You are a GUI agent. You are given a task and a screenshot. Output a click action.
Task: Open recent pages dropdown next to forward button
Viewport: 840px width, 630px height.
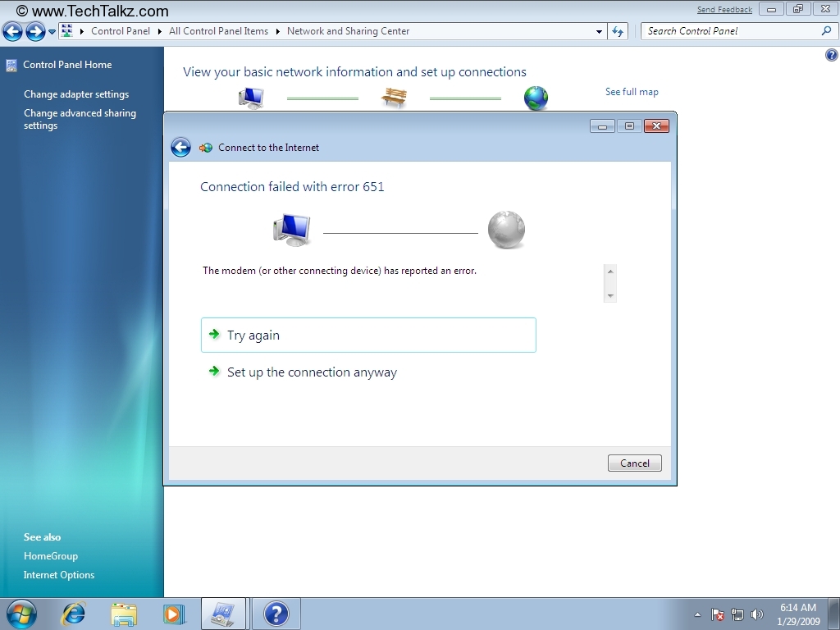point(52,32)
